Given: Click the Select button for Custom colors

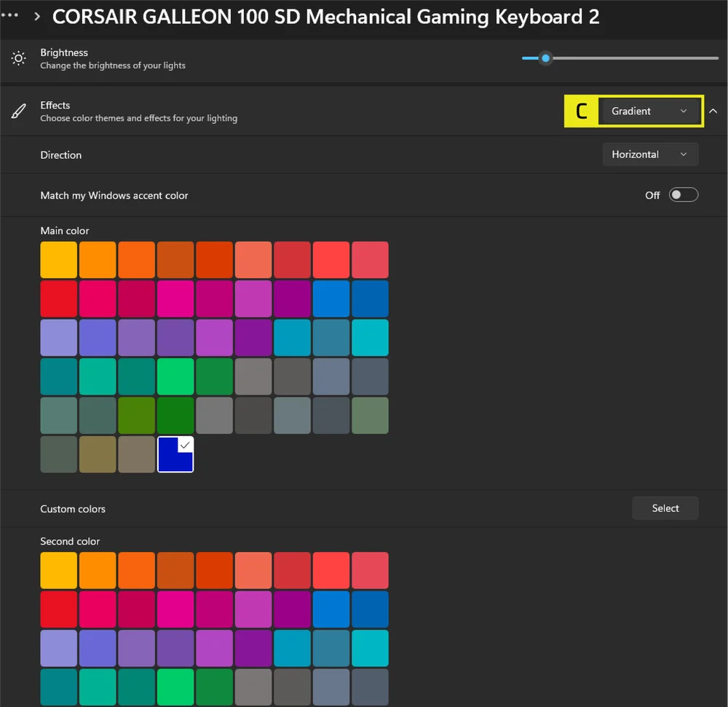Looking at the screenshot, I should (665, 508).
